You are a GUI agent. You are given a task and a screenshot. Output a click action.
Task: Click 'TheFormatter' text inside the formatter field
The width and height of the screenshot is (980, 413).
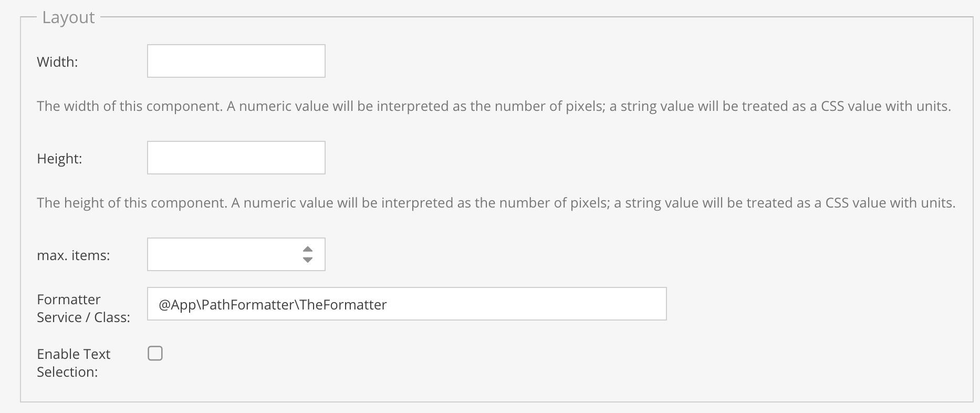(343, 305)
